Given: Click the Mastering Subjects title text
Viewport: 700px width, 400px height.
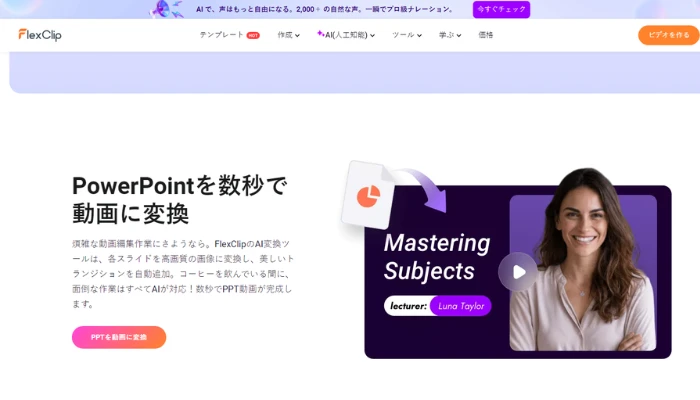Looking at the screenshot, I should point(437,257).
